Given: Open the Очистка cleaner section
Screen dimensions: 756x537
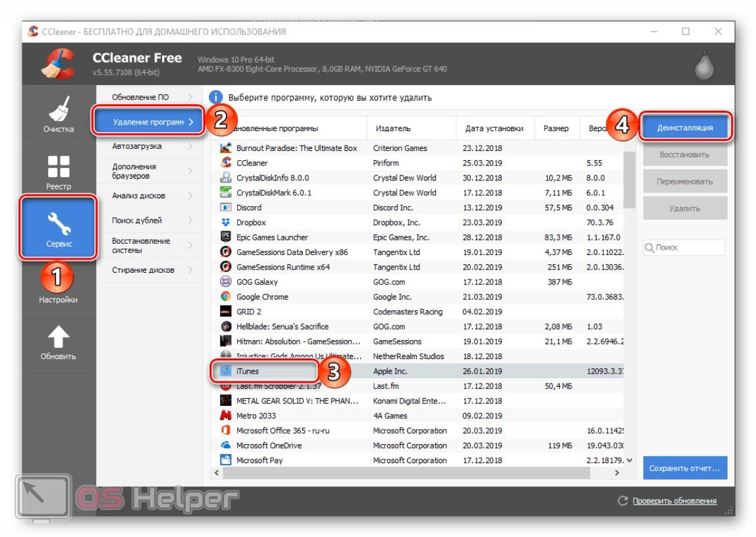Looking at the screenshot, I should pos(59,114).
